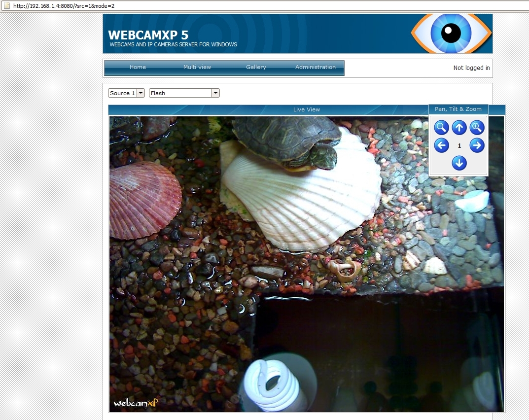Click the Pan, Tilt & Zoom panel header
This screenshot has height=420, width=529.
click(458, 109)
